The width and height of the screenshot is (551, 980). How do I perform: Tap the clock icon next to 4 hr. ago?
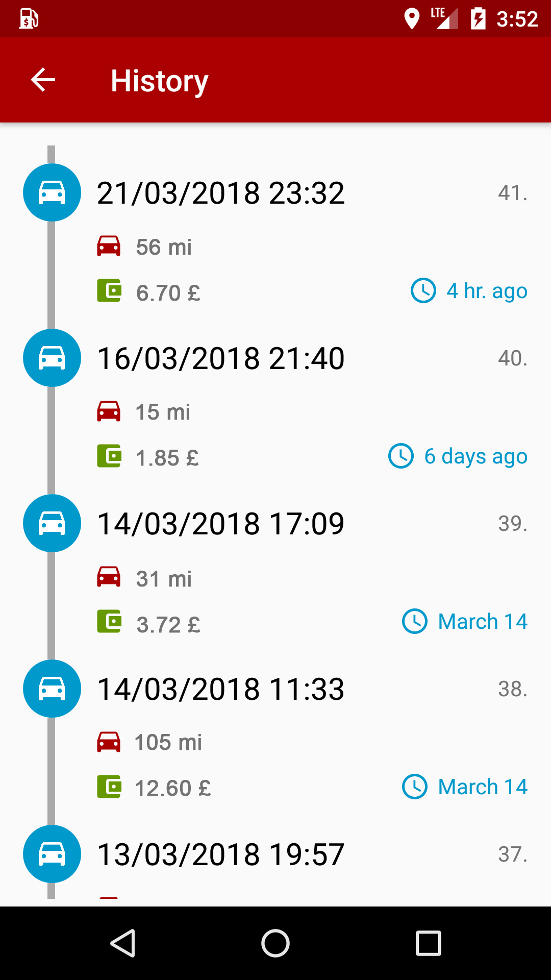[x=423, y=290]
